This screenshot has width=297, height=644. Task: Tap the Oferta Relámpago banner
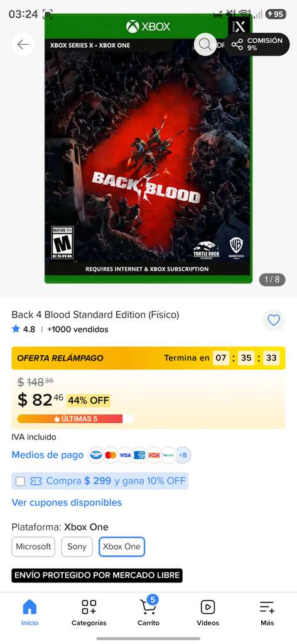(x=148, y=358)
